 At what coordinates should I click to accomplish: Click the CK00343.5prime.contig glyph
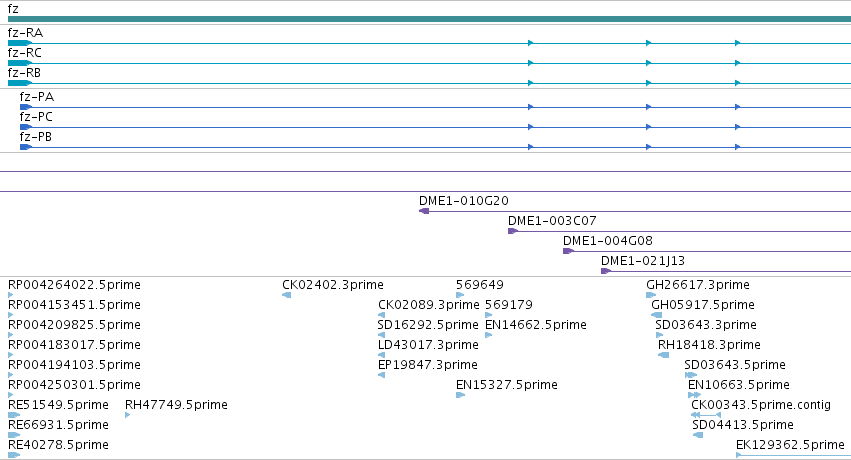tap(706, 416)
